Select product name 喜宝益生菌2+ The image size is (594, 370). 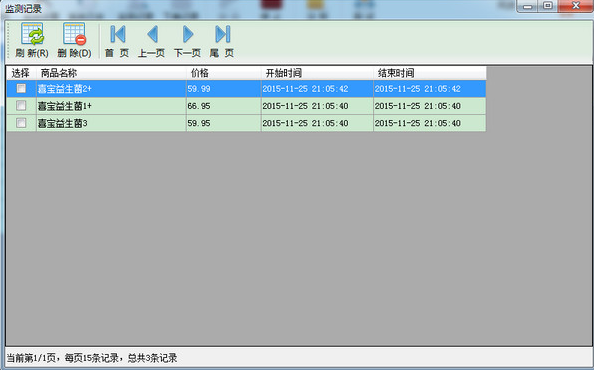coord(111,89)
